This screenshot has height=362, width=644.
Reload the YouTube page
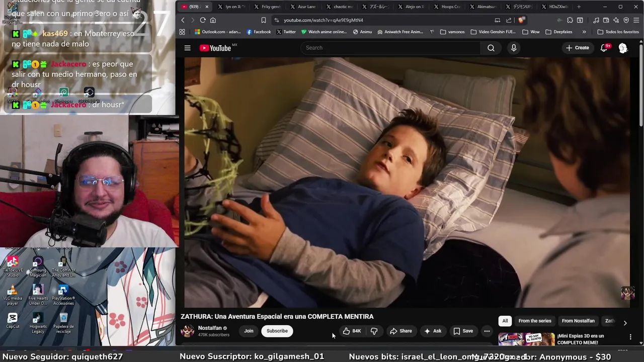pyautogui.click(x=203, y=20)
